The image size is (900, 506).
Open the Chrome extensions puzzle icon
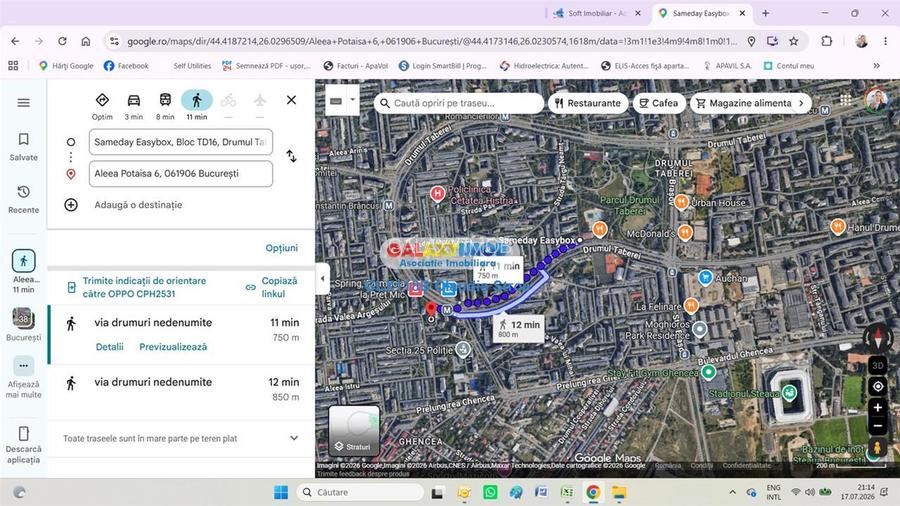[x=827, y=41]
